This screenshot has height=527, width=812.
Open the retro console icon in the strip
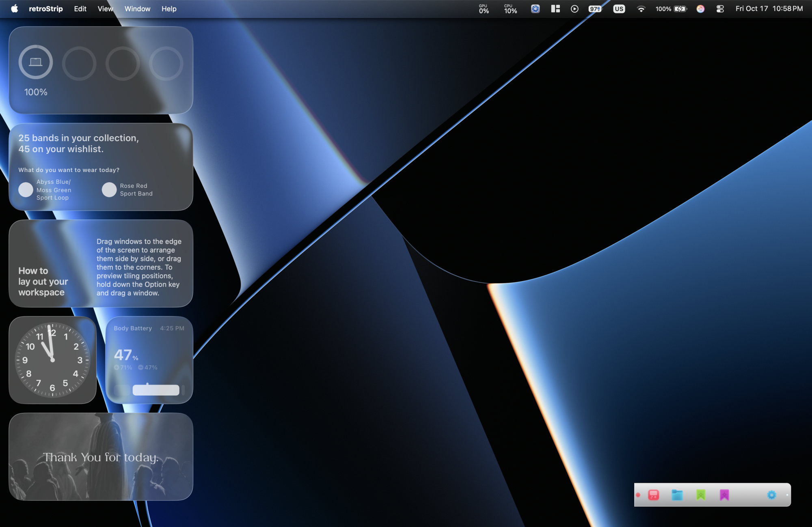click(x=654, y=495)
